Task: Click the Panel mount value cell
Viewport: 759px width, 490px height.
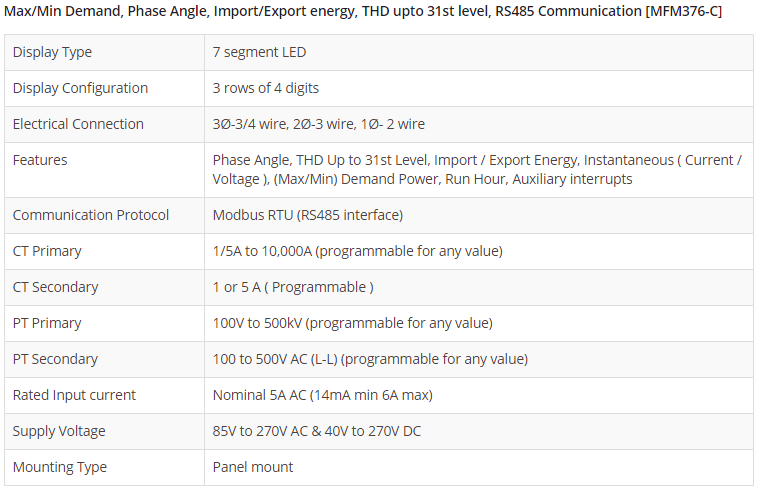Action: [x=253, y=467]
